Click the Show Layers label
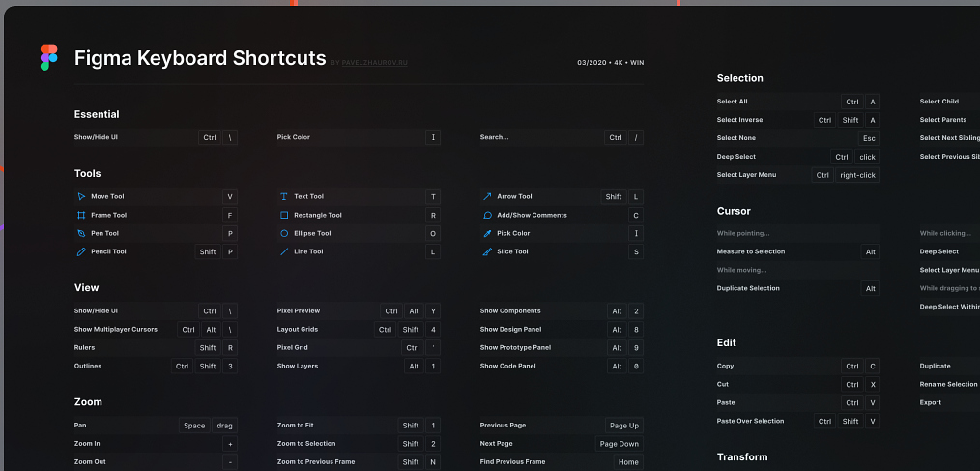 tap(298, 366)
